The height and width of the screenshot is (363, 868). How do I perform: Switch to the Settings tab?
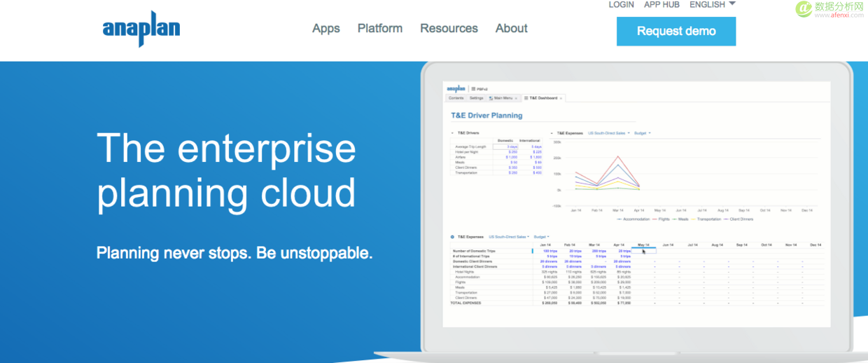coord(476,98)
